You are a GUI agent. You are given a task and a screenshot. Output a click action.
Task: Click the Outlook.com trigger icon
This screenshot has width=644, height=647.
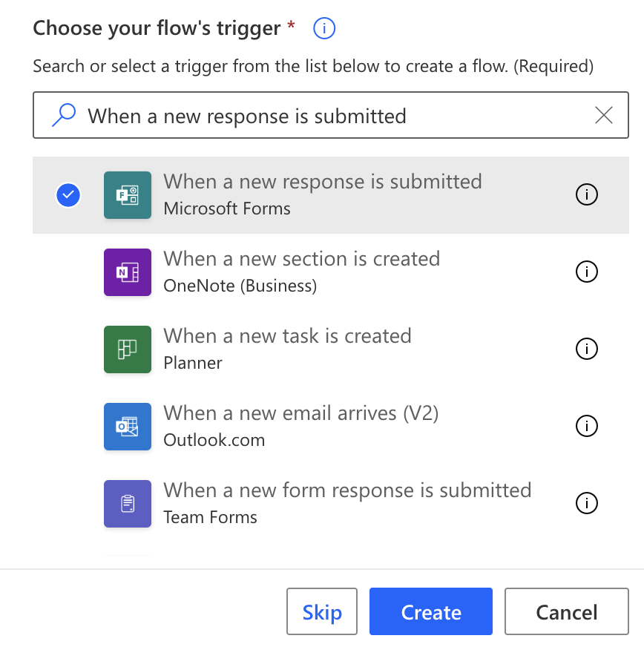pos(128,426)
